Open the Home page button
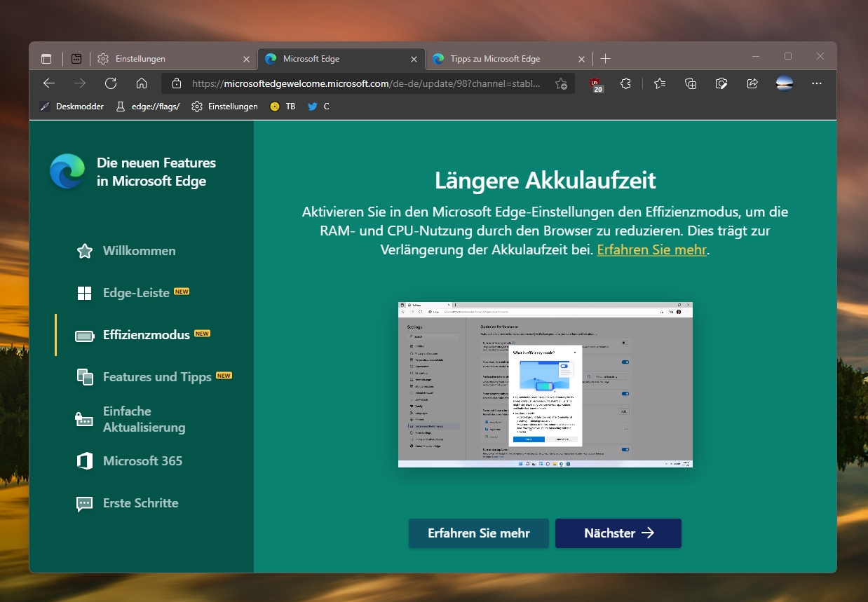 point(142,83)
